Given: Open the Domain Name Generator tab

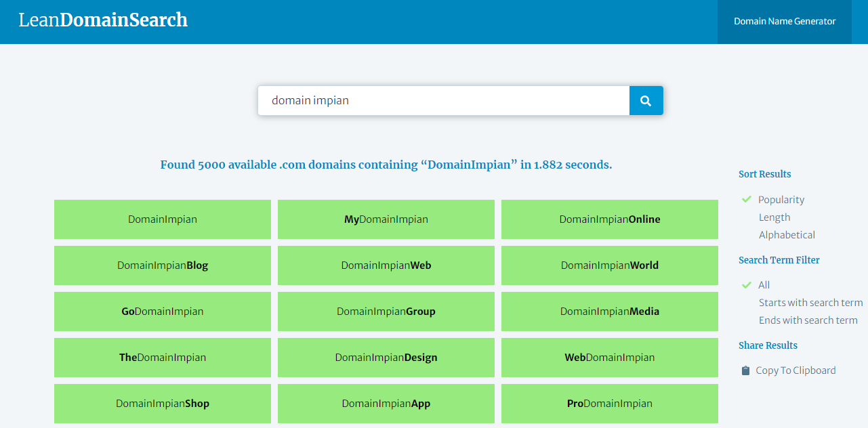Looking at the screenshot, I should 784,21.
